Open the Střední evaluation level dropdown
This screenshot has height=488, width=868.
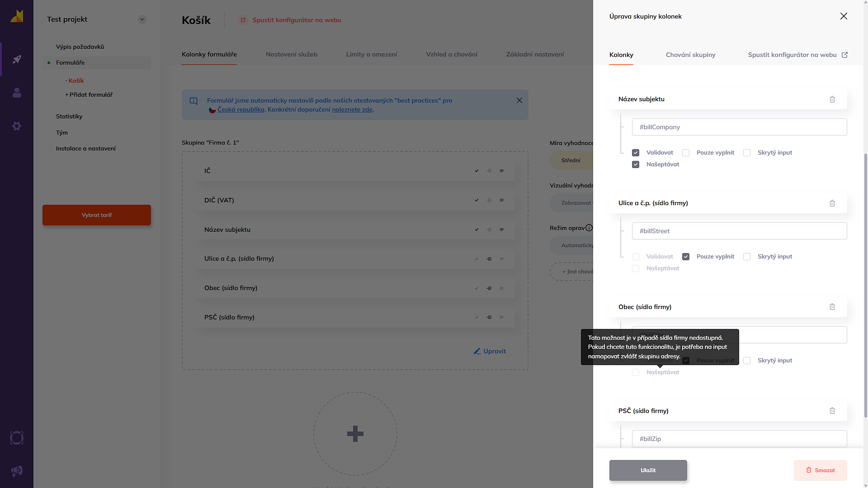tap(571, 160)
